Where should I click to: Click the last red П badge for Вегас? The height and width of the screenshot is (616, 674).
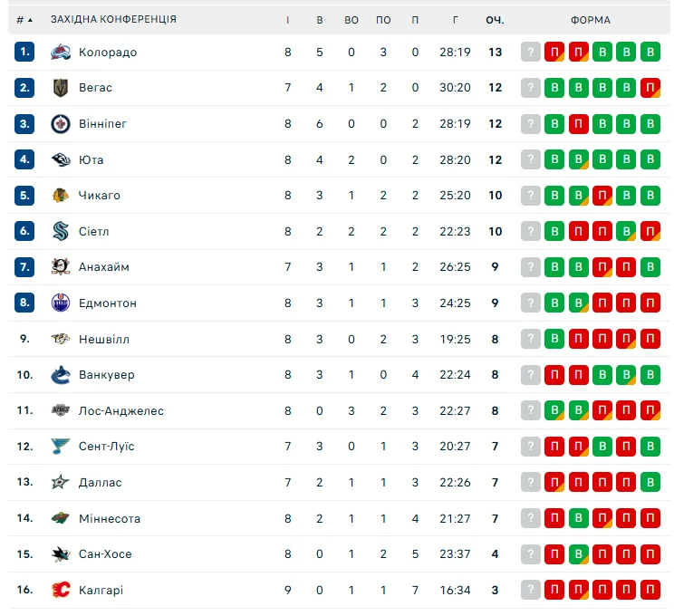click(x=650, y=88)
